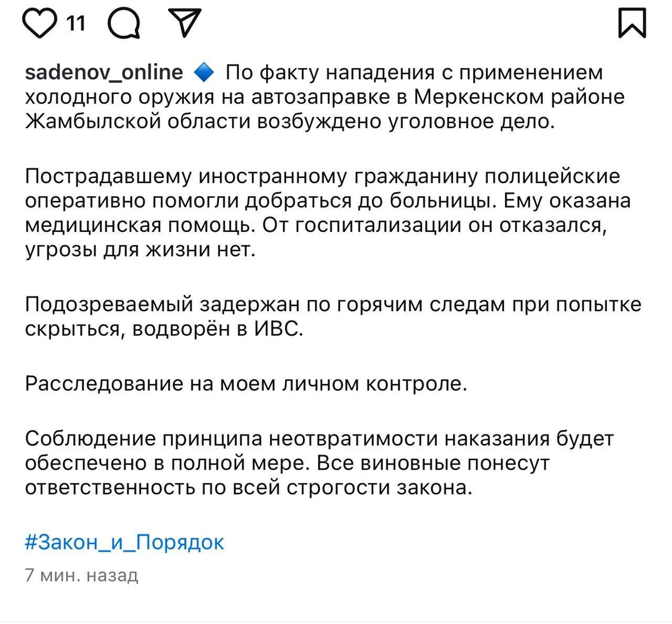This screenshot has height=624, width=672.
Task: Click the paragraph starting "По факту нападения"
Action: click(325, 97)
